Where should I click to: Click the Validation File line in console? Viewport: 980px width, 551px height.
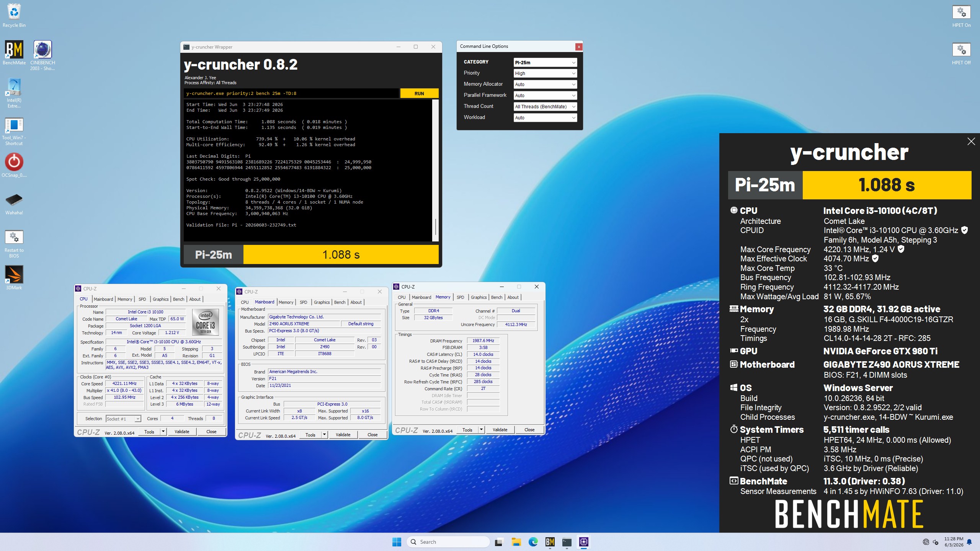click(241, 225)
